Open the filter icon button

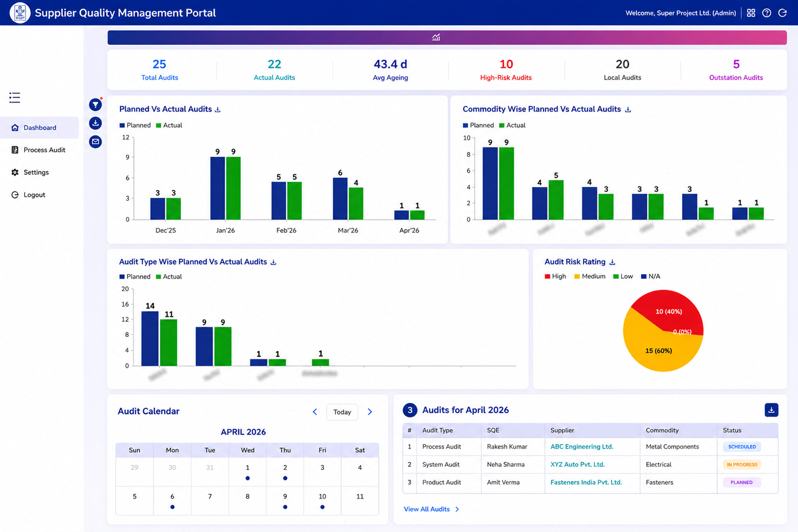click(x=95, y=104)
